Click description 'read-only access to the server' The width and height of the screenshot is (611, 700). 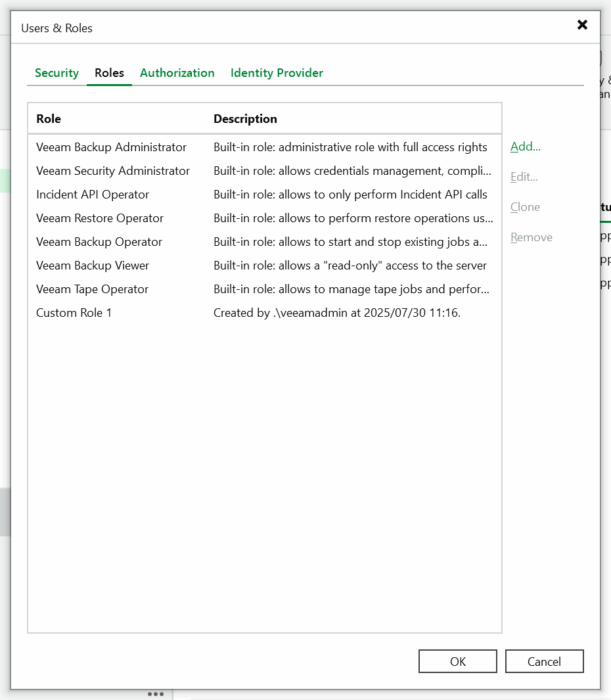click(406, 266)
